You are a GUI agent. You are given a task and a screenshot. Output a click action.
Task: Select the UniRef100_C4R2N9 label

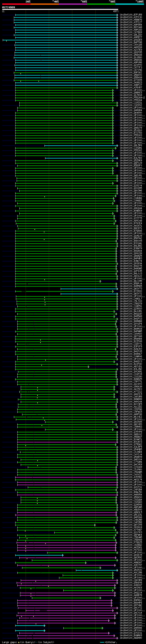(x=131, y=520)
